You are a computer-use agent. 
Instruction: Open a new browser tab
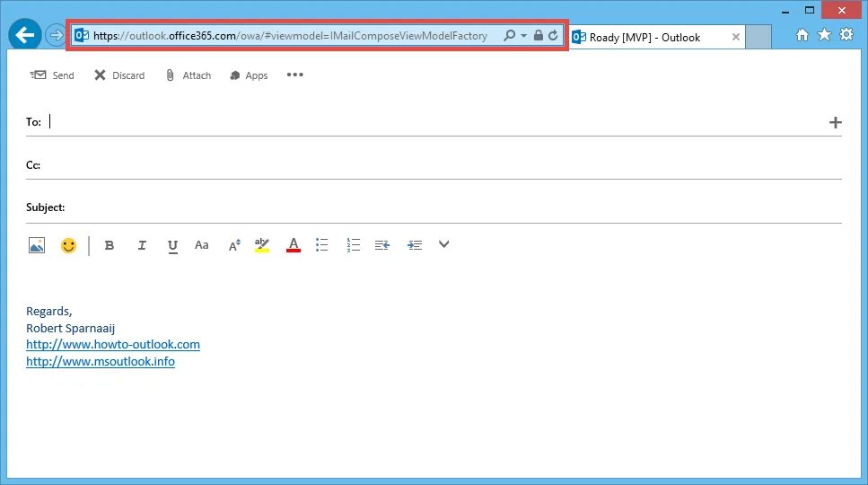(x=758, y=37)
